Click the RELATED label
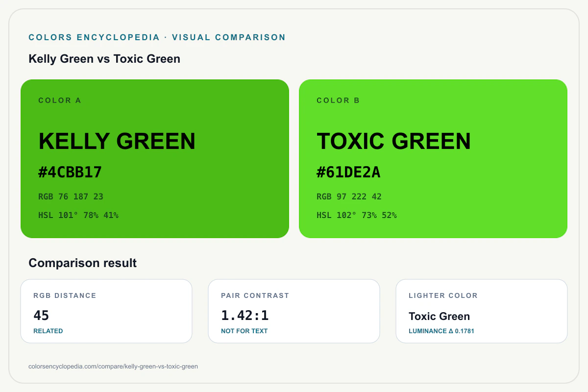The width and height of the screenshot is (588, 392). click(48, 331)
